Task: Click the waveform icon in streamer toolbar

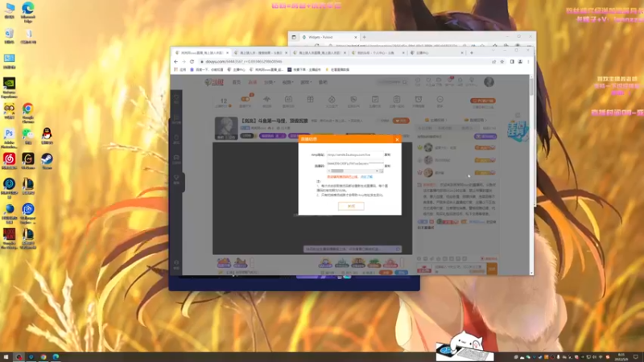Action: pyautogui.click(x=267, y=99)
